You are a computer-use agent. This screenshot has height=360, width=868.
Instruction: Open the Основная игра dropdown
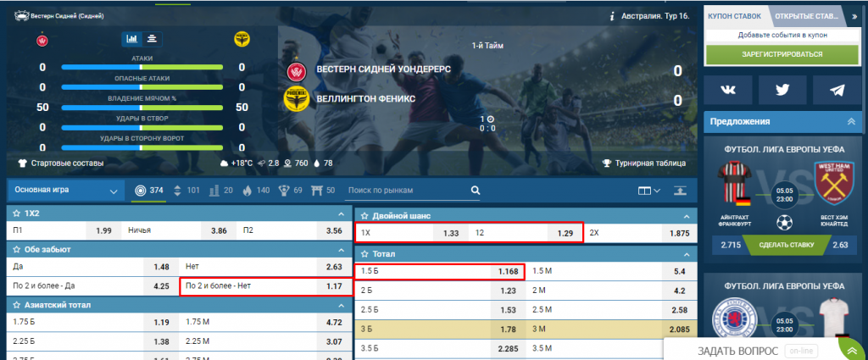[x=65, y=191]
